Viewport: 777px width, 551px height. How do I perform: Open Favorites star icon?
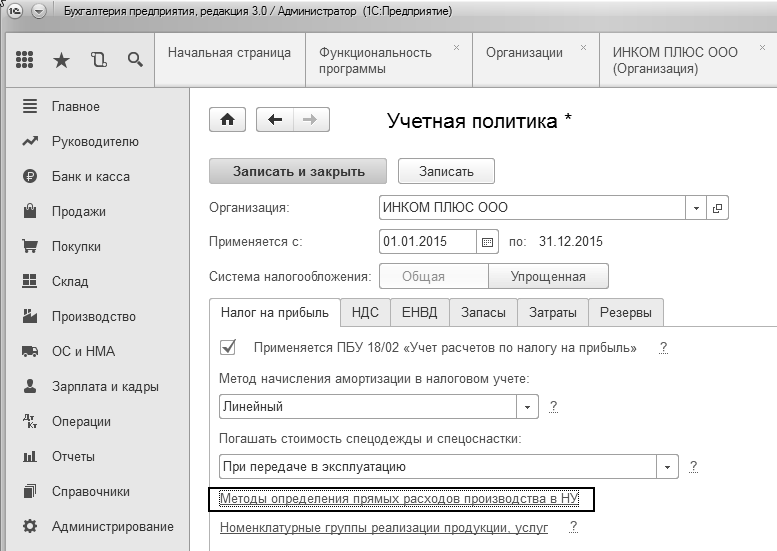coord(61,60)
